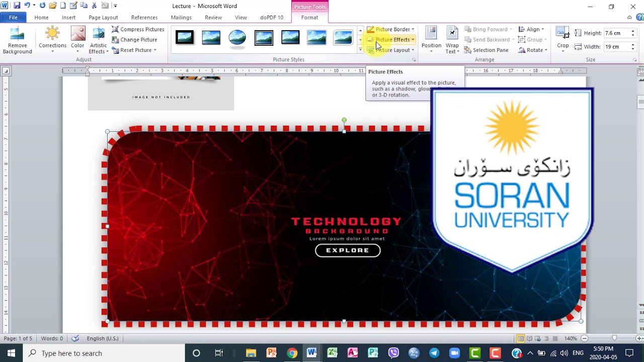Click in the Windows search box
The height and width of the screenshot is (362, 644).
point(104,353)
